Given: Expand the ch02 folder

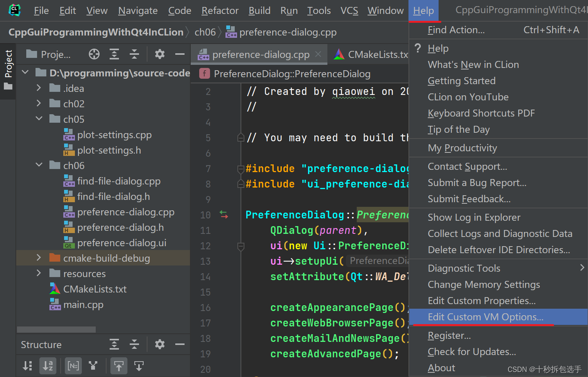Looking at the screenshot, I should point(39,103).
